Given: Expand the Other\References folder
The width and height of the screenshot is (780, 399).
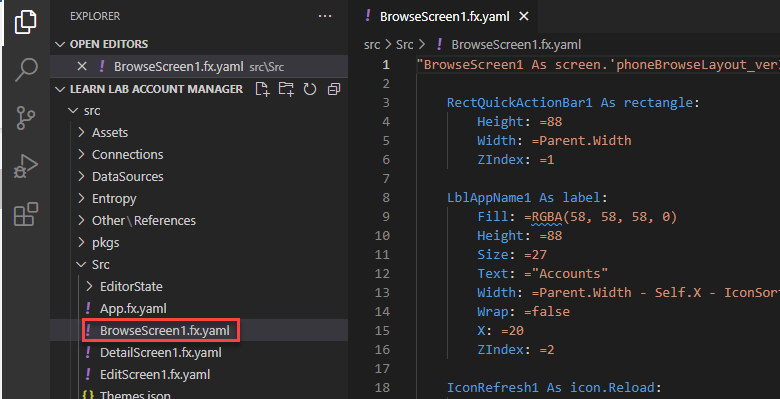Looking at the screenshot, I should [82, 220].
